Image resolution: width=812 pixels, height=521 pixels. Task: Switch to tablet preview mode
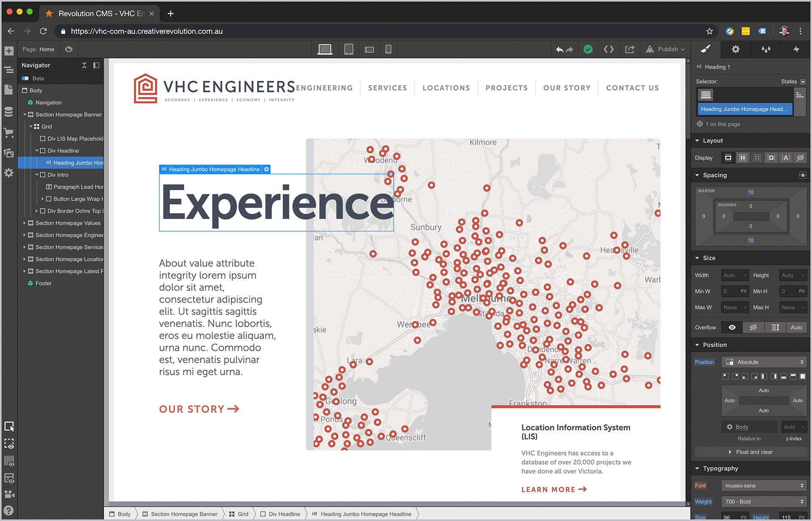click(x=348, y=49)
